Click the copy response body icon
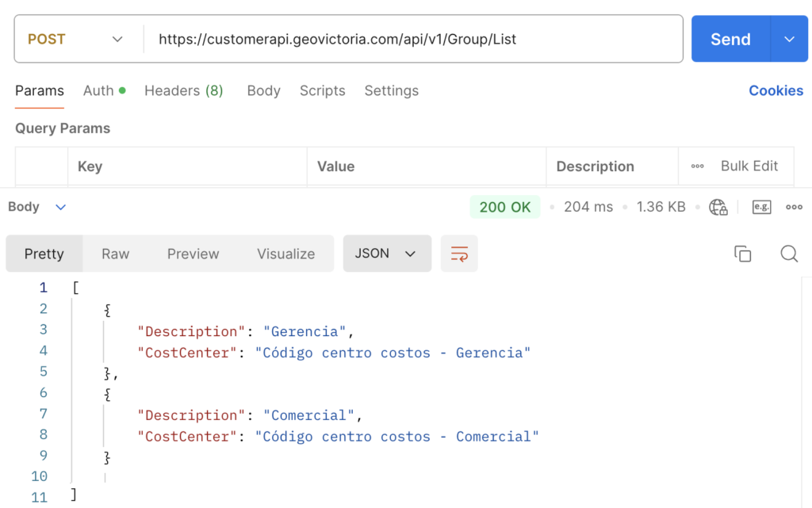The width and height of the screenshot is (812, 508). tap(742, 254)
